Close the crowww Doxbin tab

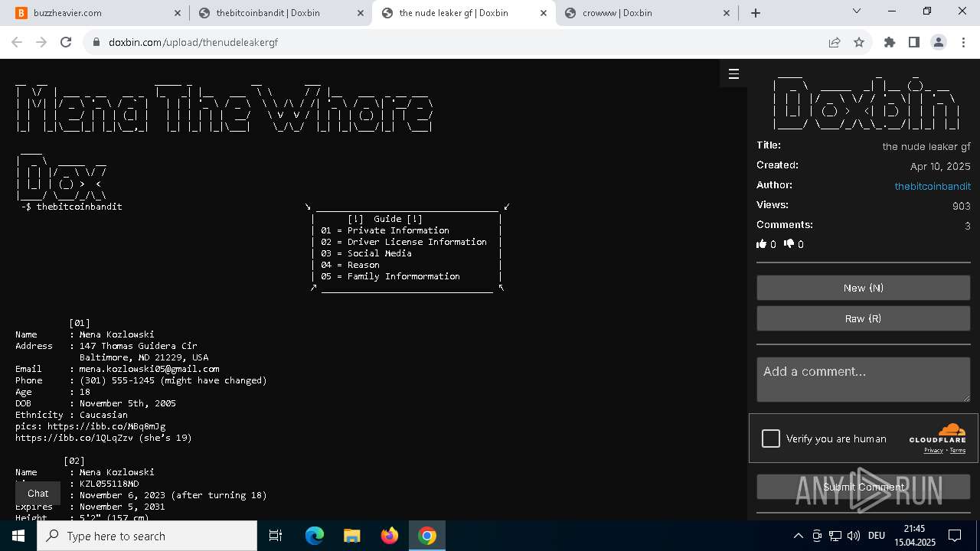[727, 13]
